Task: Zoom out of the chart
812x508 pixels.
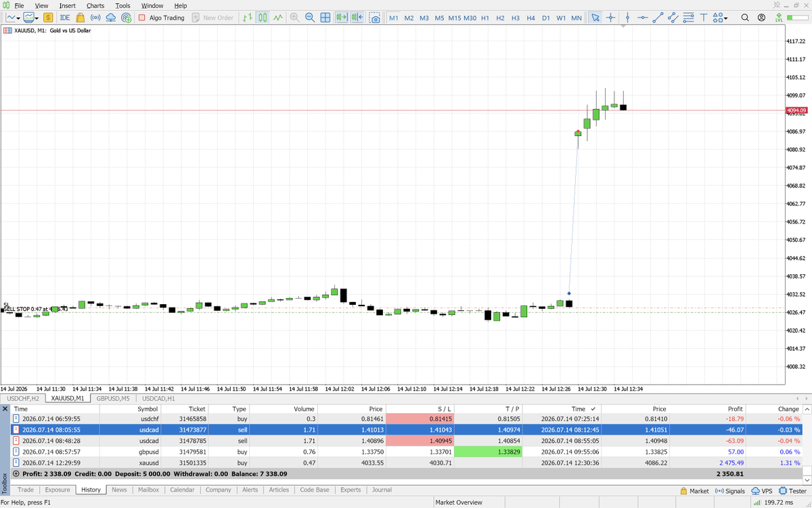Action: coord(309,18)
